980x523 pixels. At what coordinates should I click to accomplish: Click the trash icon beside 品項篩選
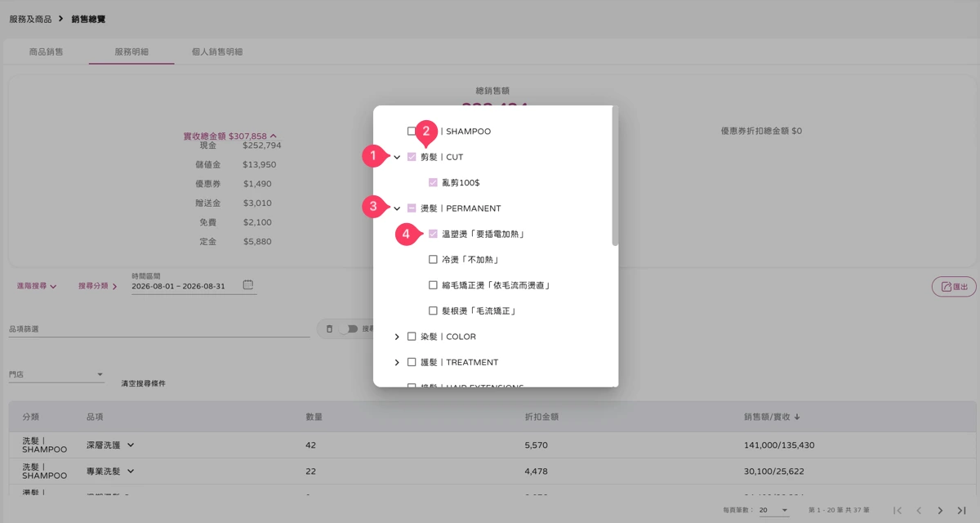coord(329,329)
